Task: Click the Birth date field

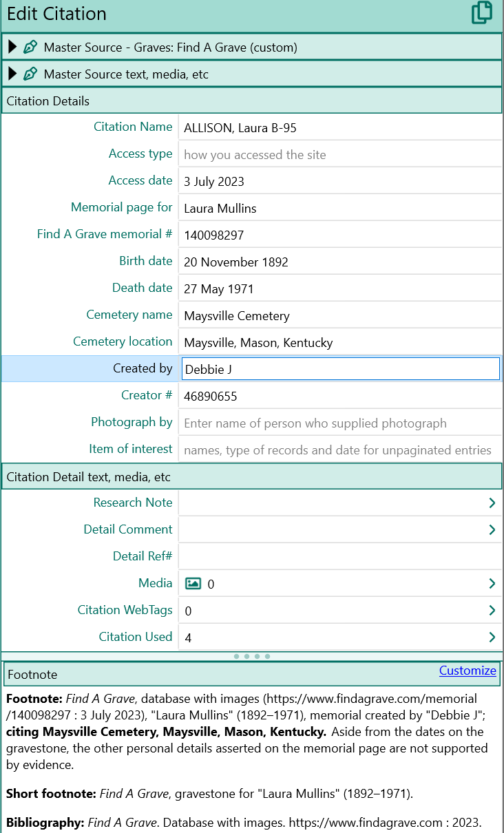Action: (339, 262)
